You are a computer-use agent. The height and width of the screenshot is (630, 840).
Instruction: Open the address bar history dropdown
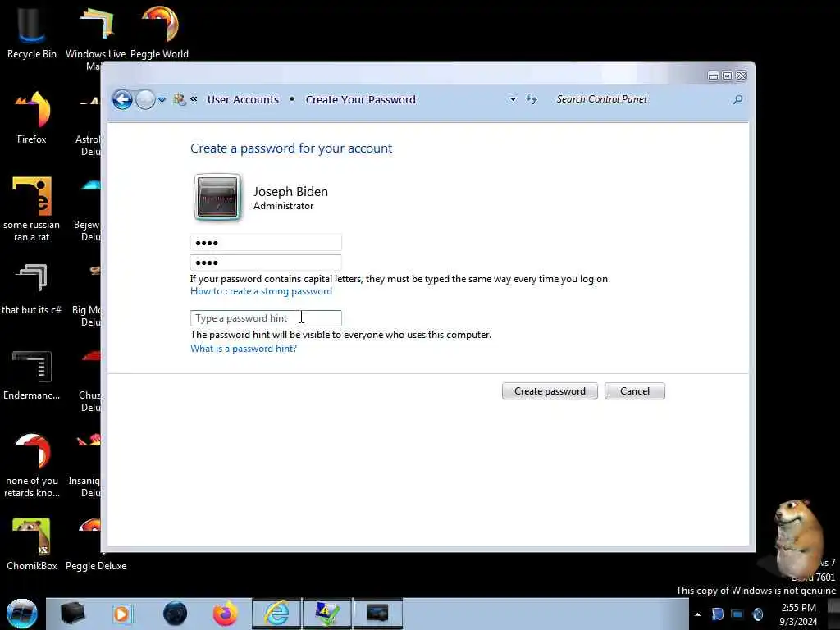pos(513,99)
